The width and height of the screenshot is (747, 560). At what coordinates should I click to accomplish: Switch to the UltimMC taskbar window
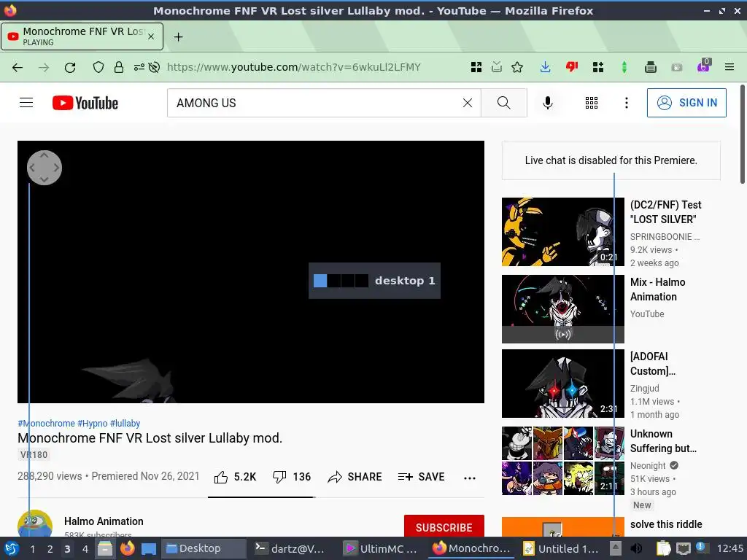point(380,548)
